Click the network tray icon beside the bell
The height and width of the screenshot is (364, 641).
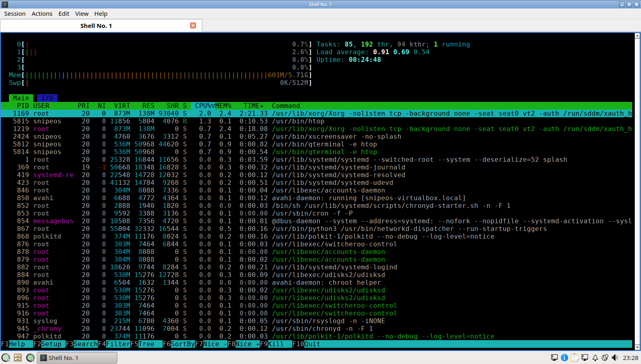[585, 358]
